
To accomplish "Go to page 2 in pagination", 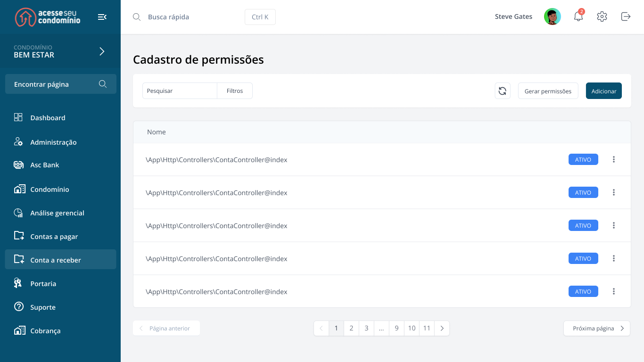I will [351, 328].
